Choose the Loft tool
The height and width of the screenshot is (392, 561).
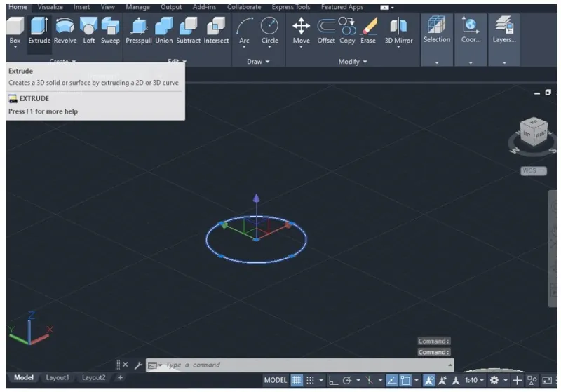tap(89, 30)
